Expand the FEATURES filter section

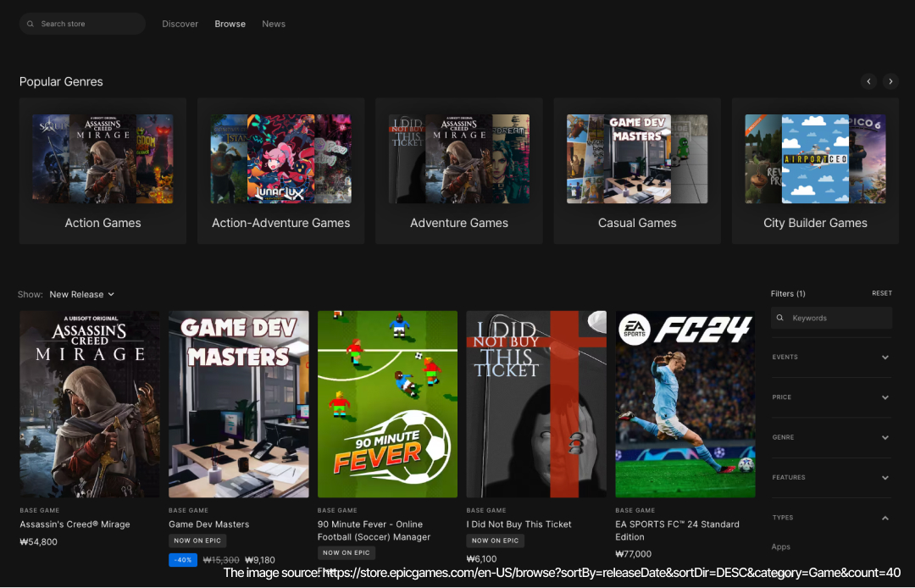click(x=832, y=477)
